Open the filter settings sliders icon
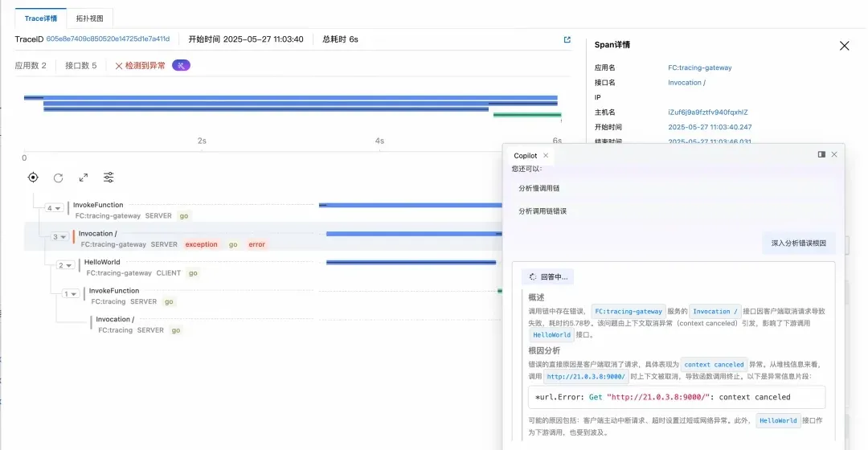The width and height of the screenshot is (868, 450). click(x=108, y=177)
